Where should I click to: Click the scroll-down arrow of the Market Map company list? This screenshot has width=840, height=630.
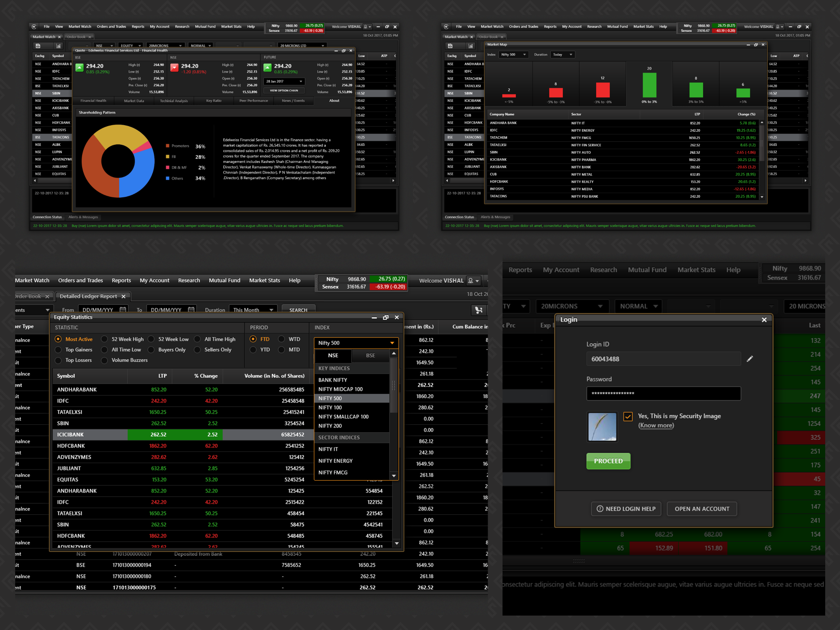pyautogui.click(x=762, y=197)
